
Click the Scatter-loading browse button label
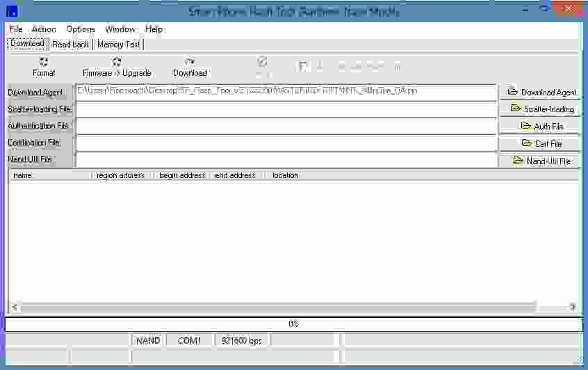tap(548, 109)
